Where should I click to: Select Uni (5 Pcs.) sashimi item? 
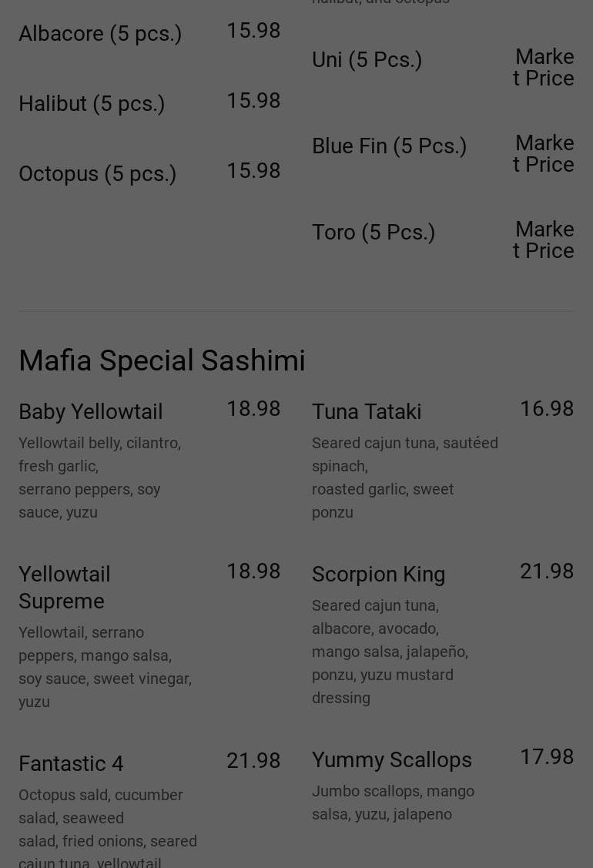click(367, 60)
